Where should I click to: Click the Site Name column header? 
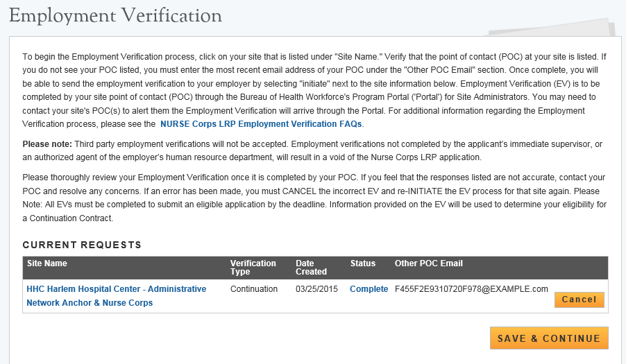click(x=47, y=263)
